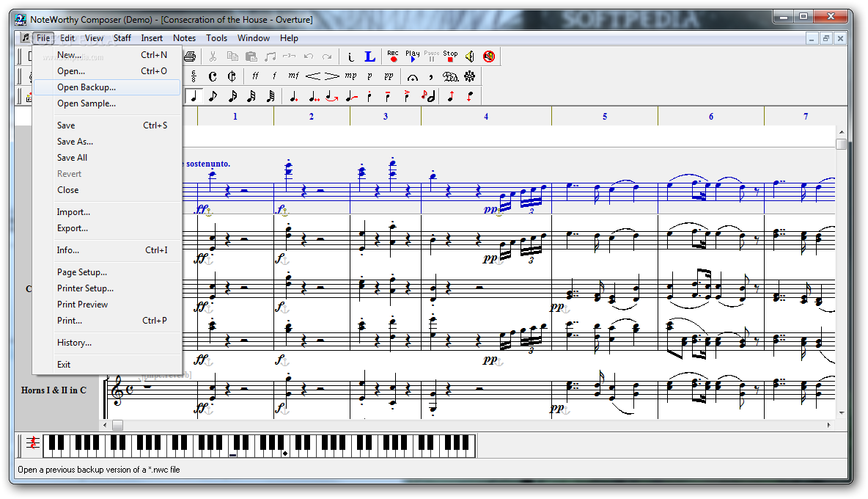This screenshot has width=868, height=499.
Task: Click the crossed-out speaker icon
Action: coord(489,57)
